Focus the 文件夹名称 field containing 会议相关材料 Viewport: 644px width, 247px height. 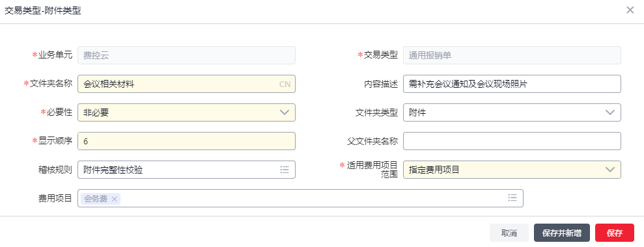tap(186, 84)
